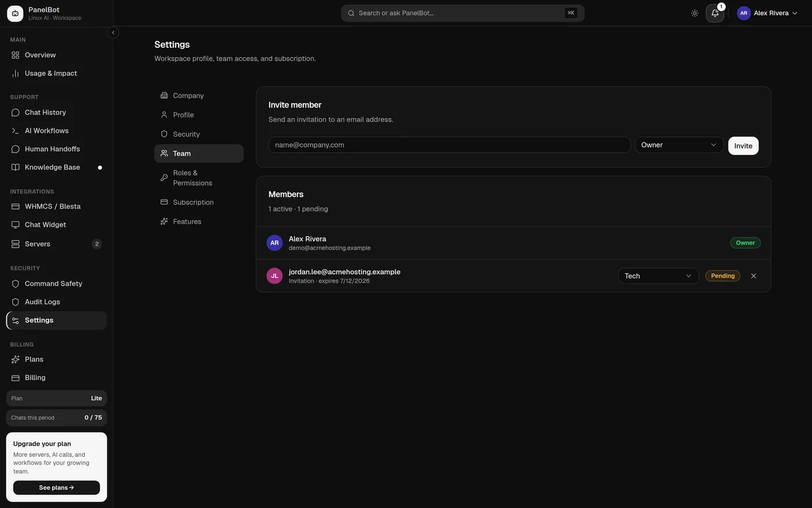Click the Settings sliders icon in sidebar
812x508 pixels.
click(x=16, y=320)
